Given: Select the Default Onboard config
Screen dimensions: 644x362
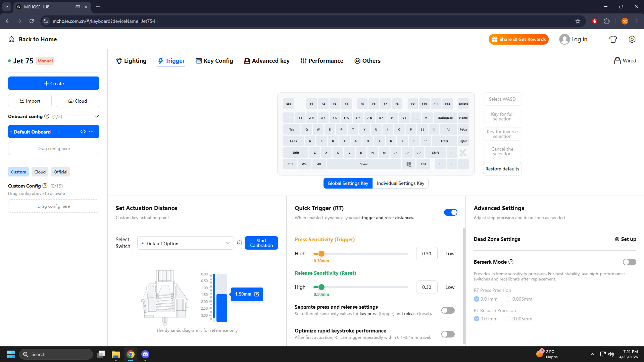Looking at the screenshot, I should (x=54, y=132).
